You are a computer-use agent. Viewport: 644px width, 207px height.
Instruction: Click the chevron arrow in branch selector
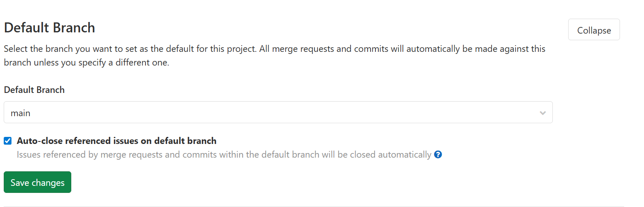pyautogui.click(x=542, y=113)
